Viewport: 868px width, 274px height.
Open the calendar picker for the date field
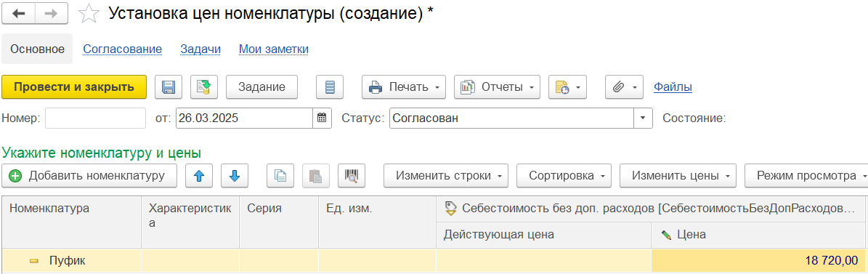point(322,118)
